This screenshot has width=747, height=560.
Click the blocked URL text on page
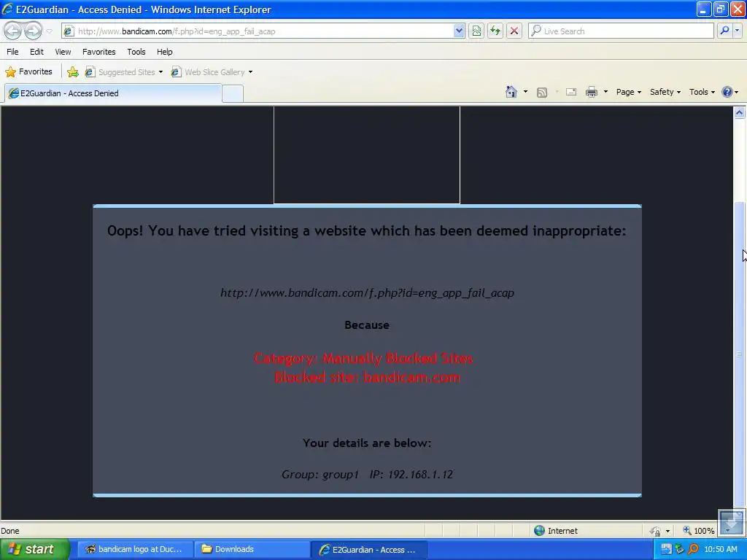(367, 293)
